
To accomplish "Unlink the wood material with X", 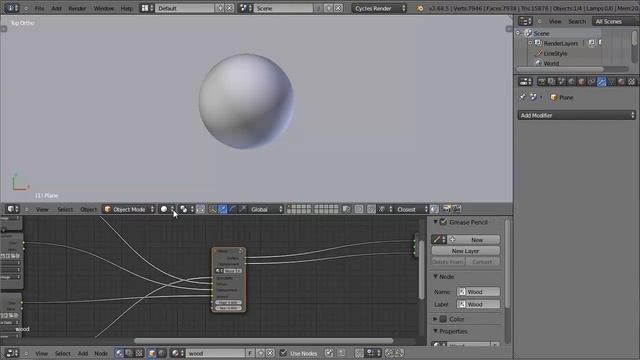I will [270, 353].
